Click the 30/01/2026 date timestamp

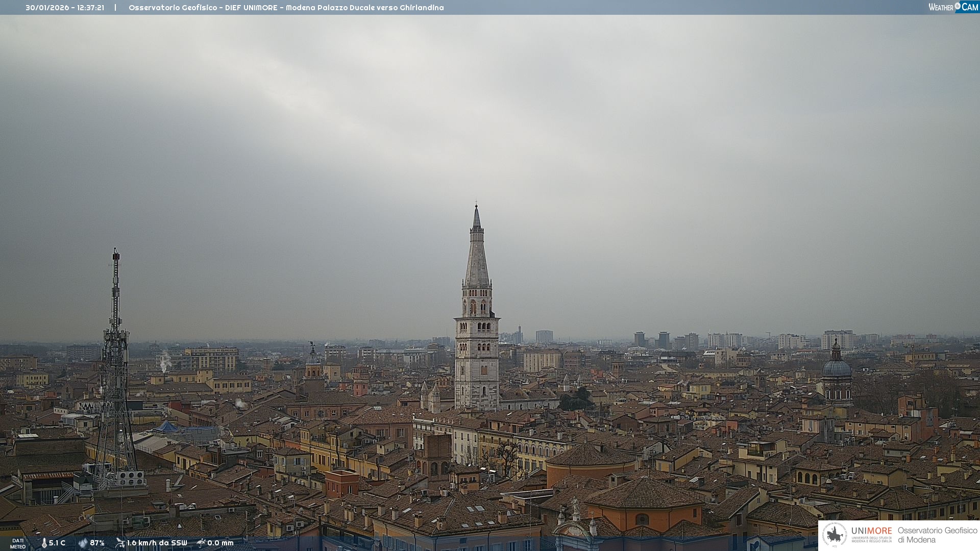tap(47, 8)
